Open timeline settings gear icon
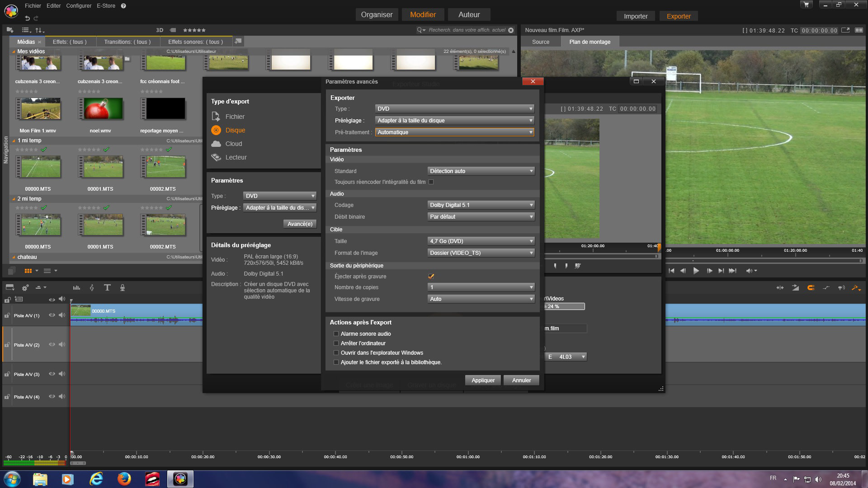This screenshot has height=488, width=868. [x=25, y=287]
